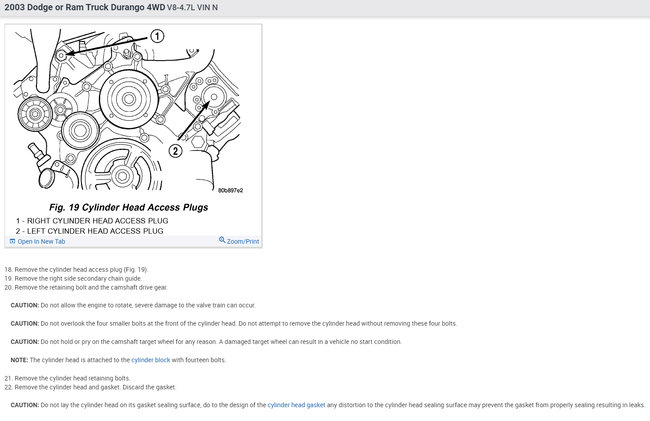Click the caution 'Do not allow the engine to rotate'
The image size is (650, 421).
coord(133,305)
